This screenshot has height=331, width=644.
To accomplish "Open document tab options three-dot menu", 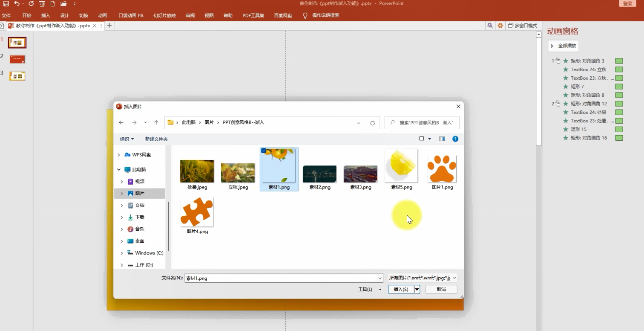I will tap(101, 26).
